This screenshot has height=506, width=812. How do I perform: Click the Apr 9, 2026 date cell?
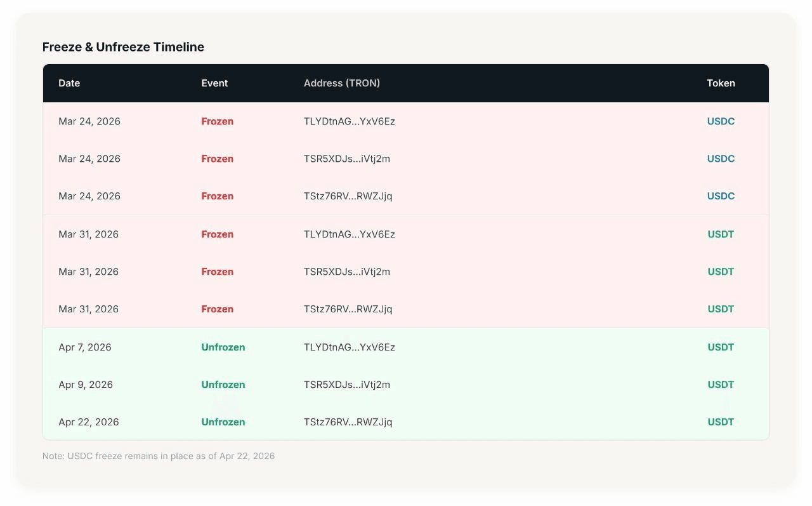(86, 385)
